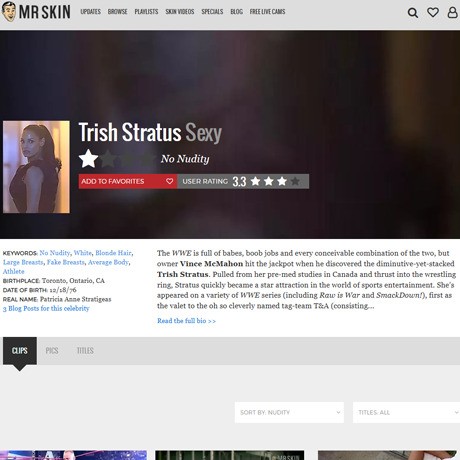Rate using first user rating star

[x=256, y=181]
